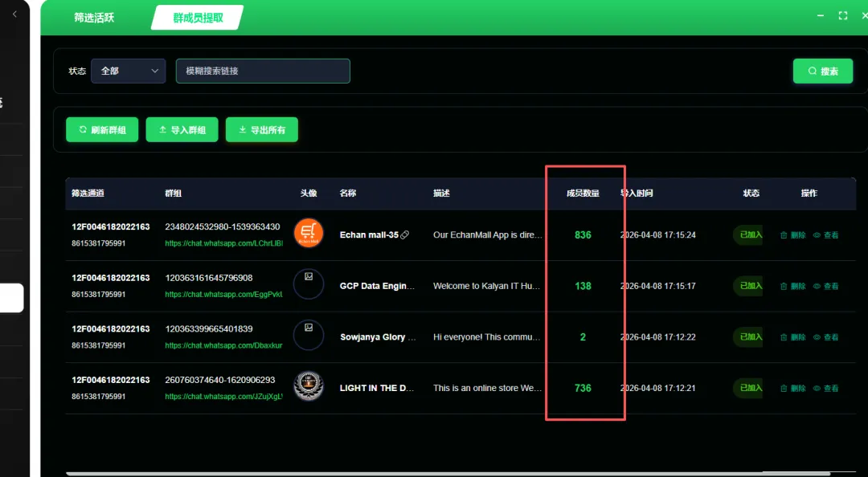The height and width of the screenshot is (477, 868).
Task: Delete the GCP Data Engin row
Action: [792, 286]
